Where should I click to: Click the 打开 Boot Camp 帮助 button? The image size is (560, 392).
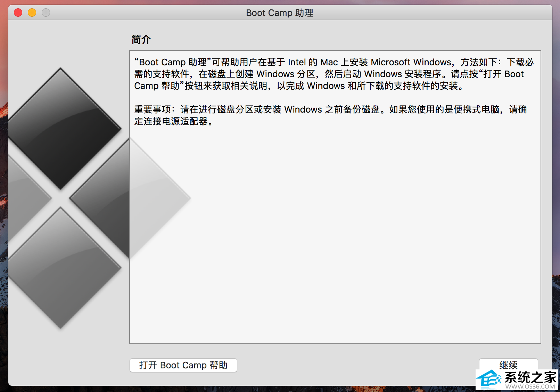click(183, 365)
